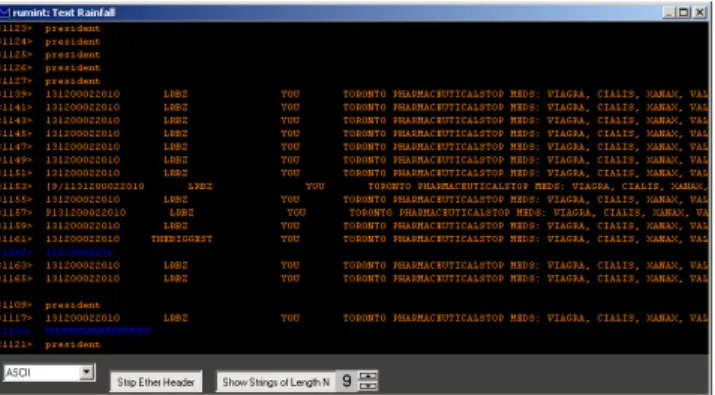Click the rumint window title bar icon
Viewport: 715px width, 395px height.
click(x=5, y=12)
